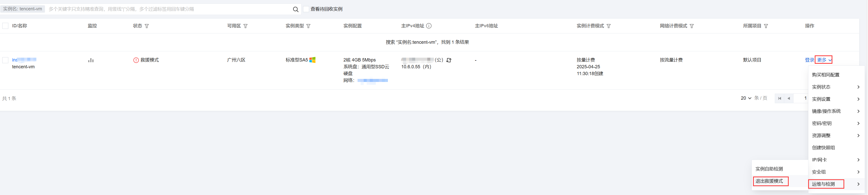Select 退出救援模式 in the submenu
Image resolution: width=868 pixels, height=195 pixels.
tap(780, 181)
